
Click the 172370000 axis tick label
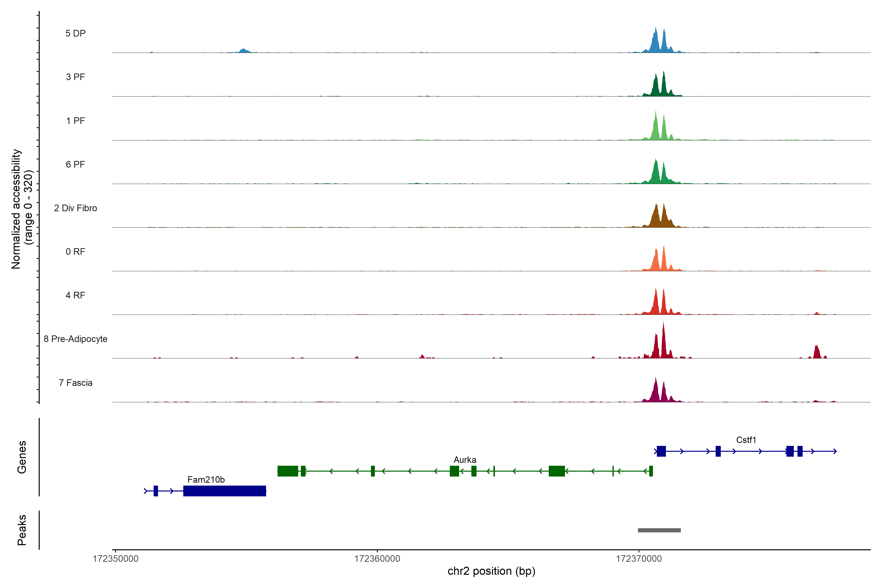[x=639, y=559]
